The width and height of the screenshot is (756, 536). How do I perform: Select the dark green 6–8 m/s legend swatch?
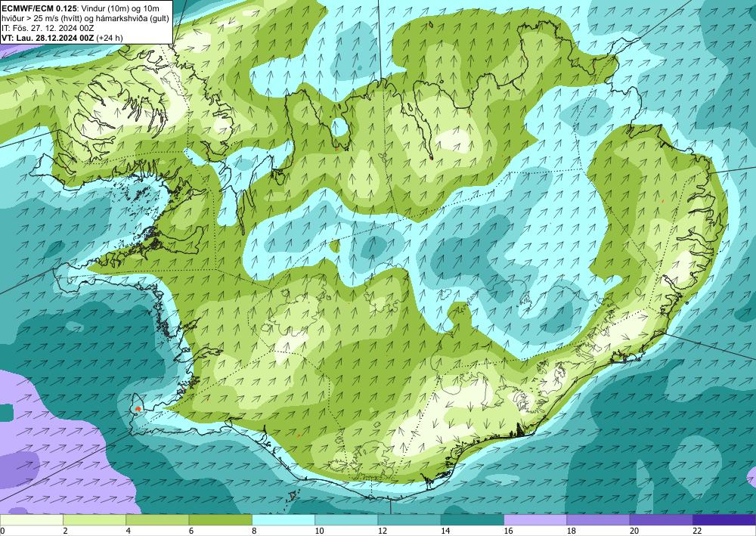pyautogui.click(x=220, y=520)
